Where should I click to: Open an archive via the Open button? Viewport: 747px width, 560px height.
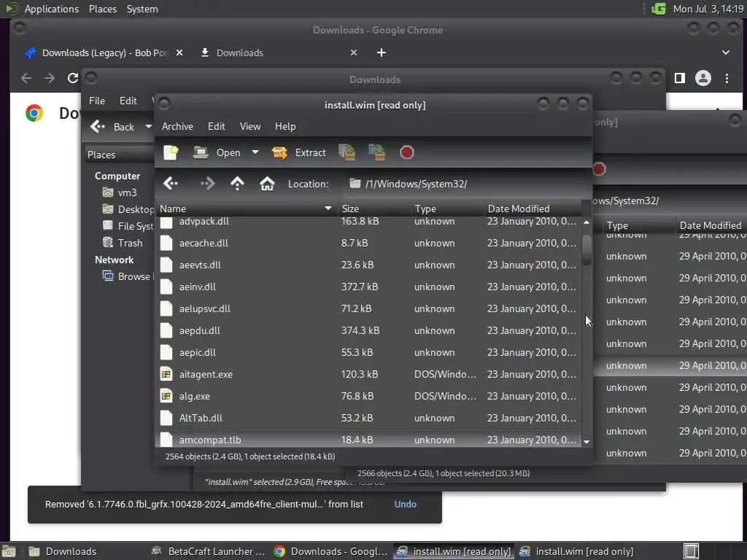pos(217,152)
